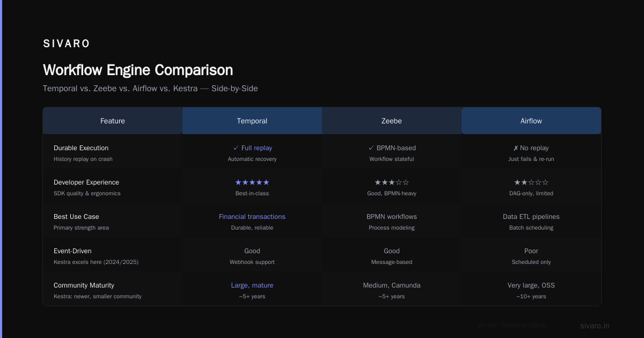Click the X mark beside No replay
Screen dimensions: 644x338
[516, 148]
